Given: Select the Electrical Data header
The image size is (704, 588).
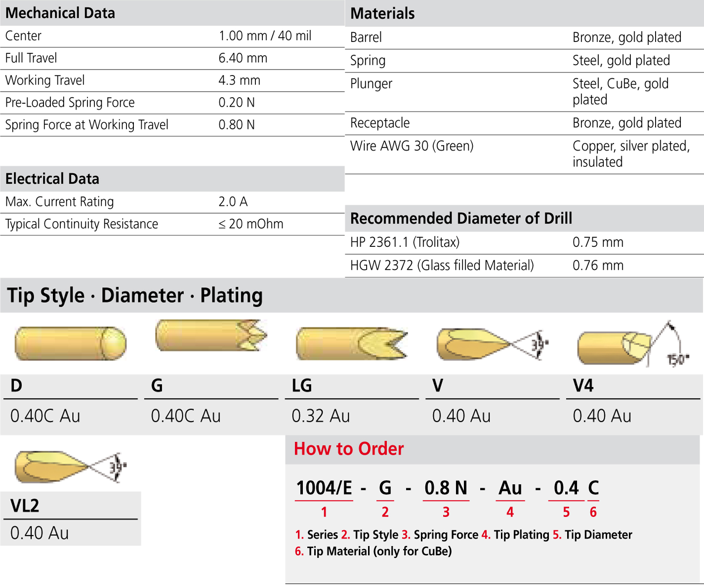Looking at the screenshot, I should click(x=52, y=179).
